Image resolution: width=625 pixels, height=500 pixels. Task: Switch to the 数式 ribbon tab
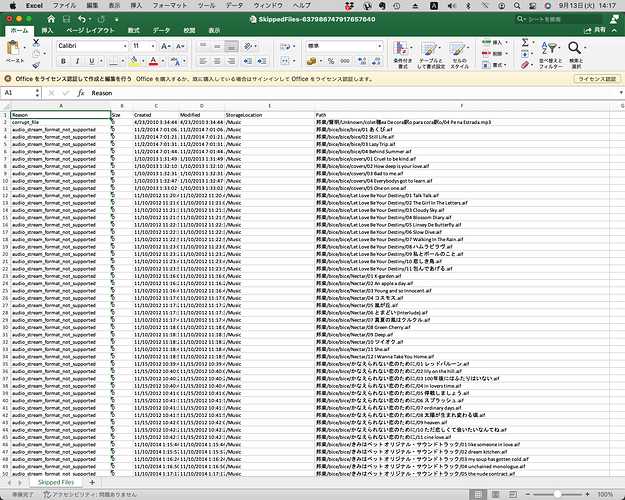click(134, 31)
